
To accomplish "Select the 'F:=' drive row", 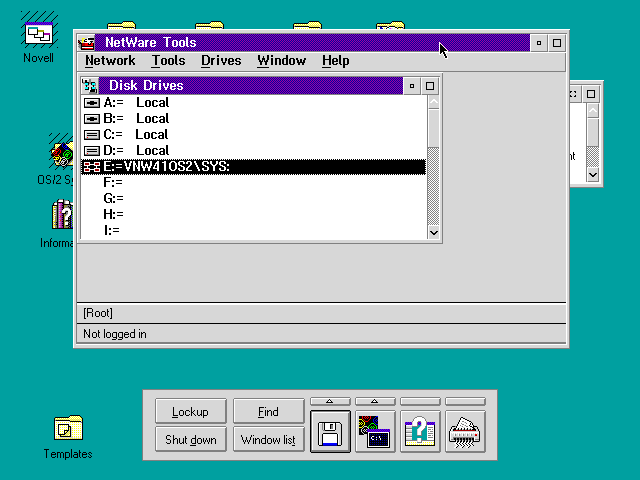I will (253, 182).
